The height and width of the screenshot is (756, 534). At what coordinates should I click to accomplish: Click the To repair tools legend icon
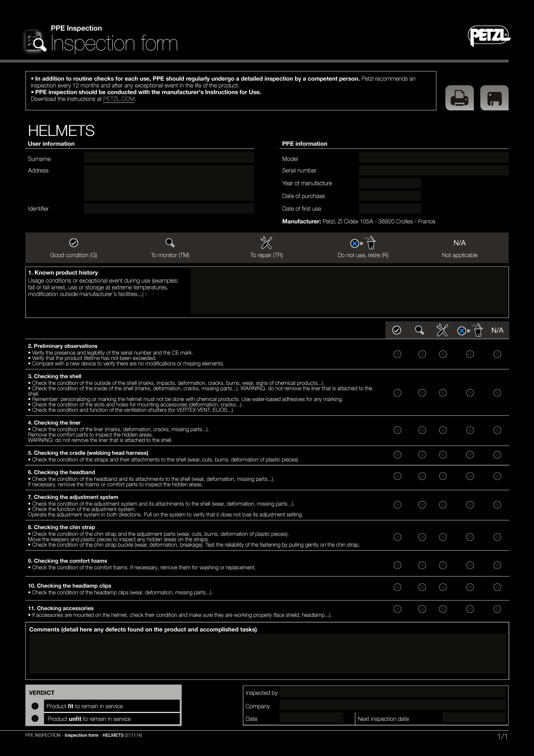(266, 243)
